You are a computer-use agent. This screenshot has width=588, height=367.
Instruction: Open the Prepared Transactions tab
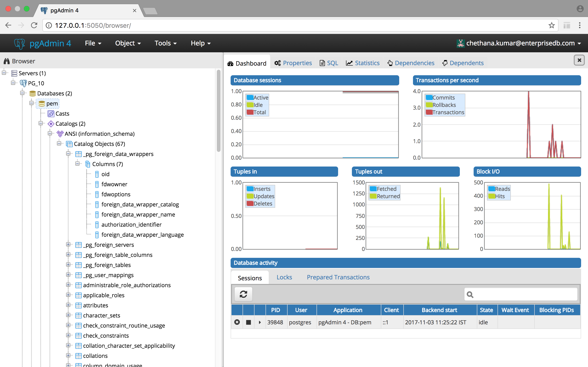[338, 277]
